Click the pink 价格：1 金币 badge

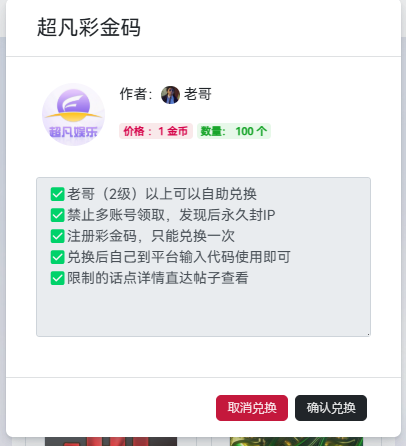(x=156, y=131)
